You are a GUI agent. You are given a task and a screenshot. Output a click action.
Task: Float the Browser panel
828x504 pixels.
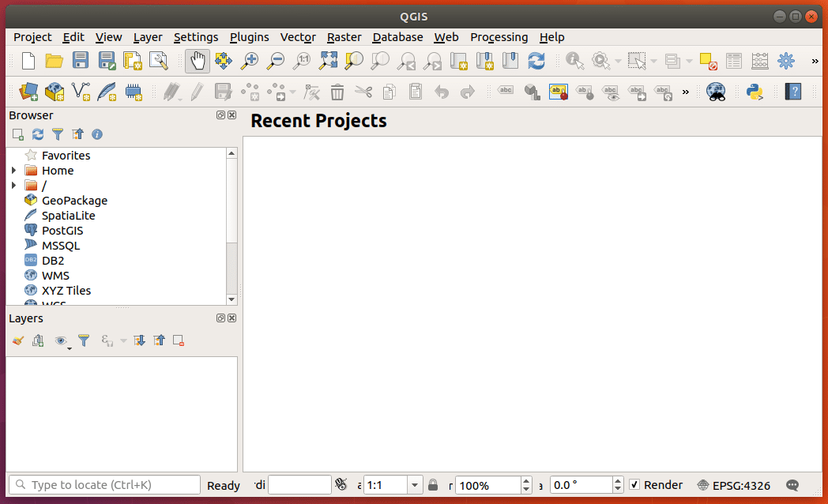tap(220, 115)
